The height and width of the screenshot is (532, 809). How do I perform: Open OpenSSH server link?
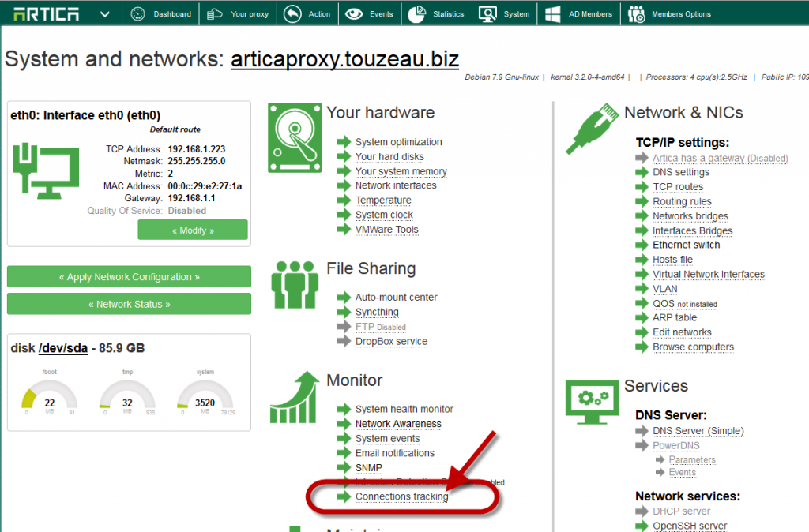tap(690, 526)
